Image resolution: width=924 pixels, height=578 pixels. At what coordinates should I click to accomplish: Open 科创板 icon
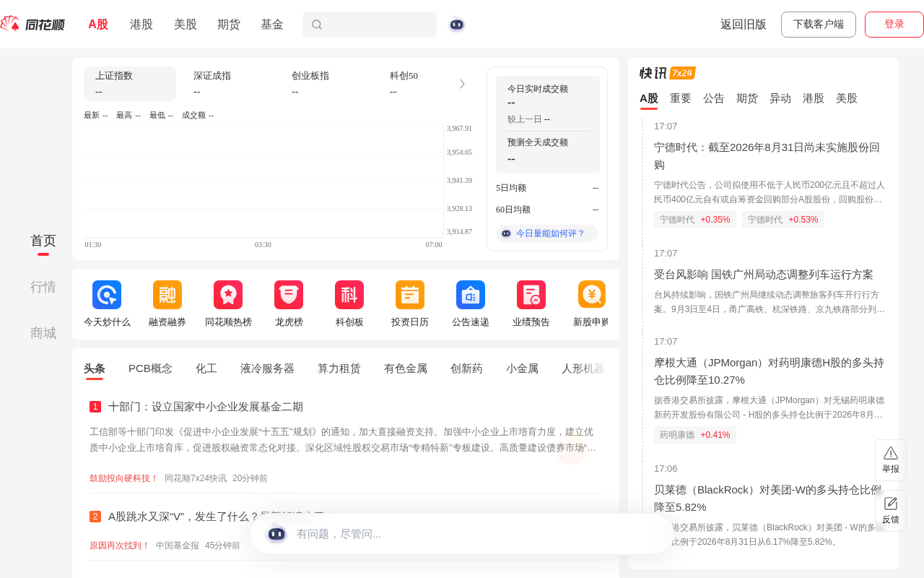point(349,295)
